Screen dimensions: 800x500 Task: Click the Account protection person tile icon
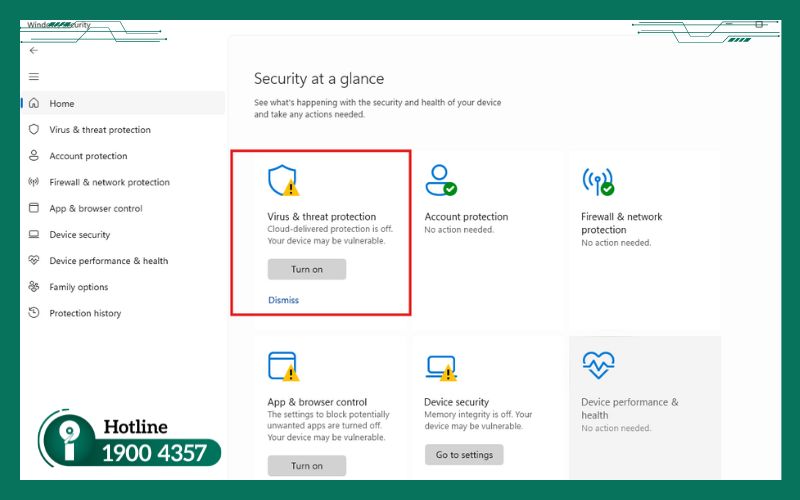point(440,181)
